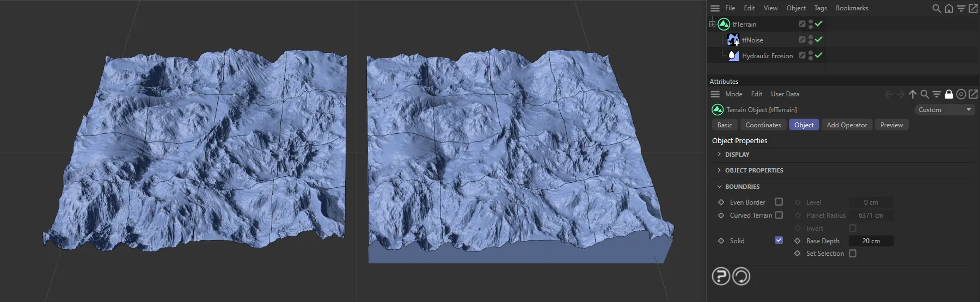Open Object Manager in a new window
This screenshot has height=302, width=980.
point(973,8)
